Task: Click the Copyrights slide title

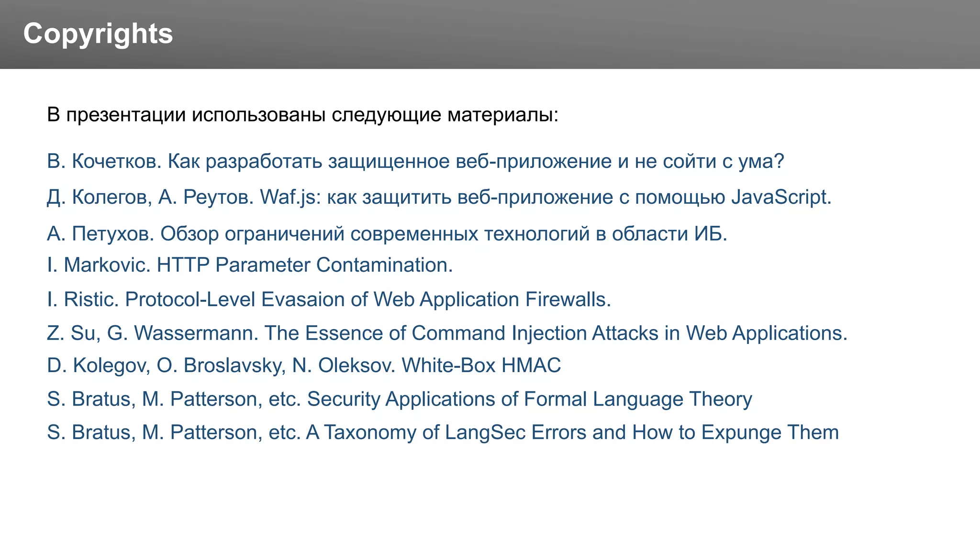Action: 98,34
